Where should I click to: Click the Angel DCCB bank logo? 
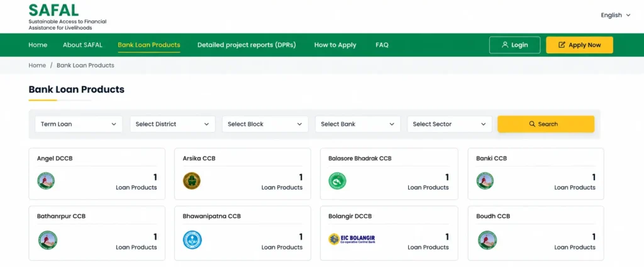pos(45,181)
